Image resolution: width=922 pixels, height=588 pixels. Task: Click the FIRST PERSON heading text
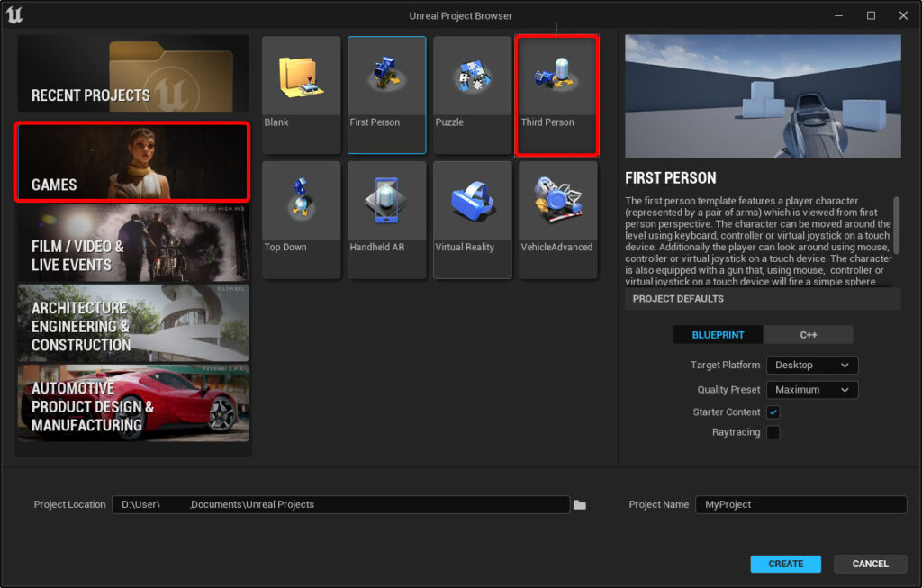click(670, 178)
